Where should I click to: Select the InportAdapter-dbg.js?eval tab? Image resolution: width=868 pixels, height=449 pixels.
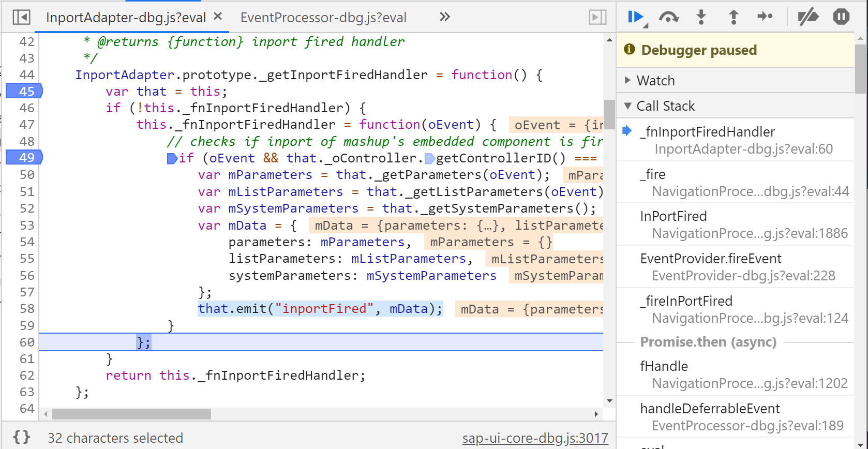[x=126, y=18]
